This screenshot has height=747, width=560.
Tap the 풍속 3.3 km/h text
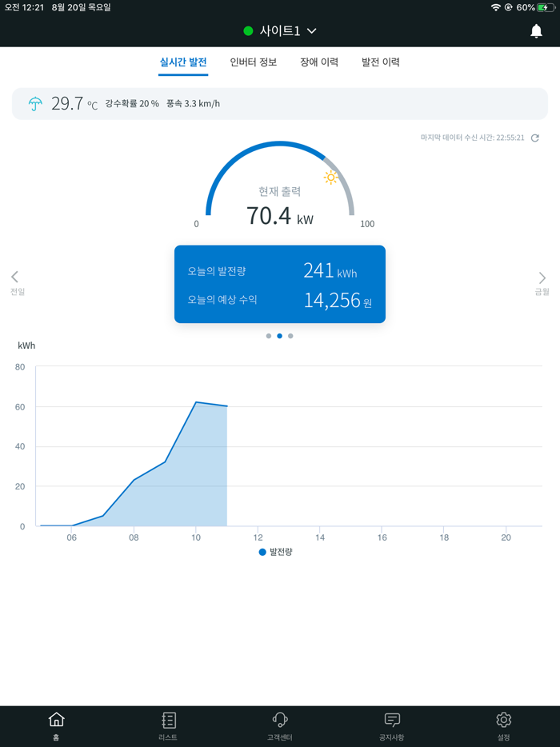pyautogui.click(x=193, y=103)
